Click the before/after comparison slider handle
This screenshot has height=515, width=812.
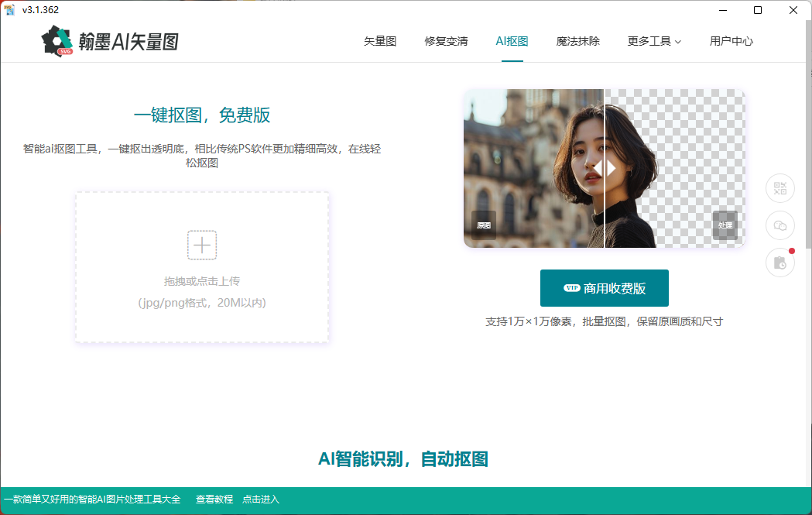[x=604, y=168]
